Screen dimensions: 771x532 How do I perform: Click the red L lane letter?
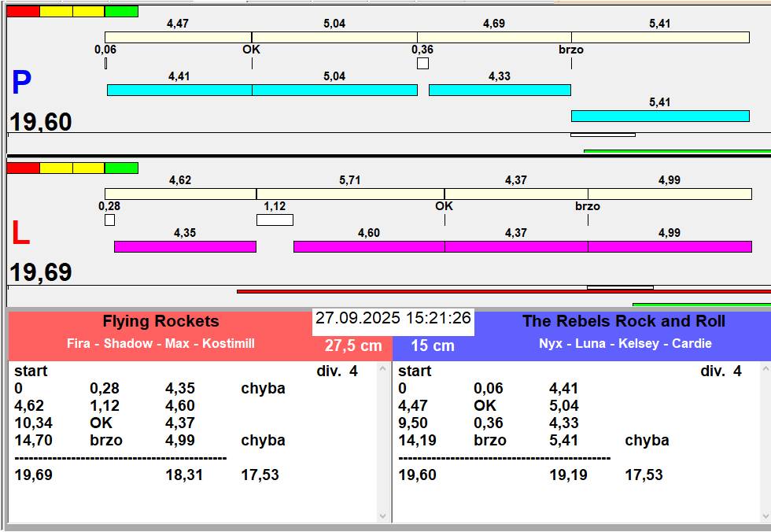click(x=20, y=233)
